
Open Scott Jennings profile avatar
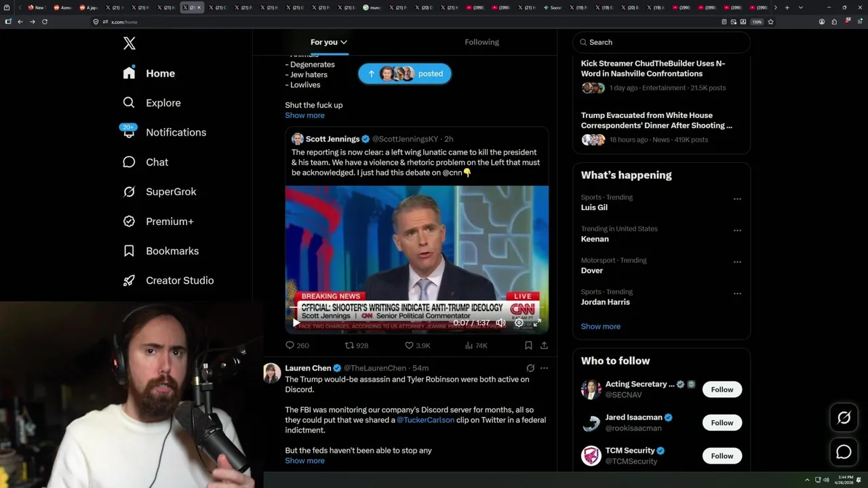tap(298, 139)
